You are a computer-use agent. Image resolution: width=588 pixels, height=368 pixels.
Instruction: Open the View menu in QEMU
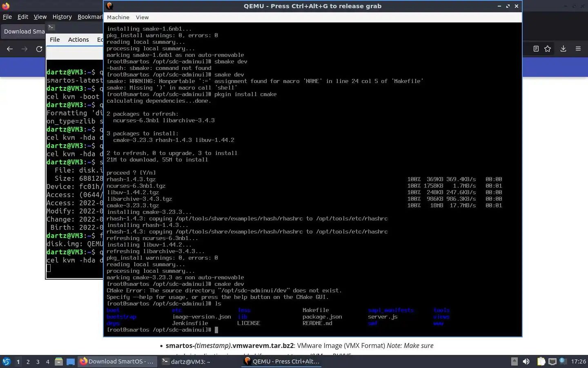point(142,17)
